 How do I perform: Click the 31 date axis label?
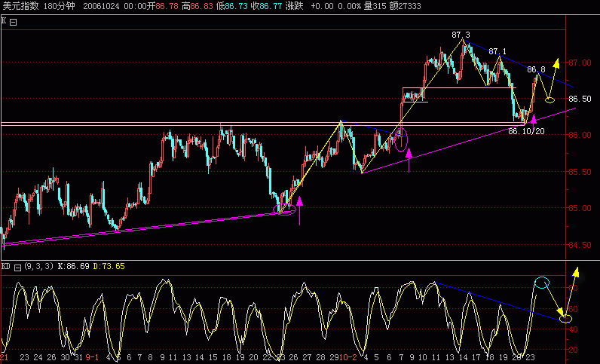click(x=78, y=357)
